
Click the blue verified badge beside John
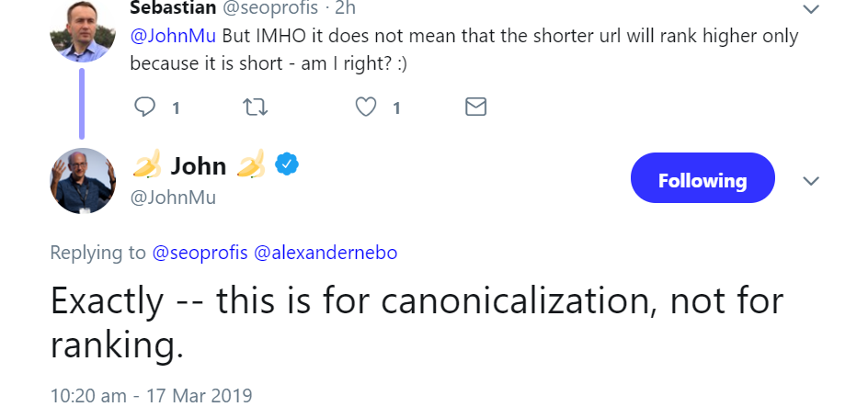[288, 164]
